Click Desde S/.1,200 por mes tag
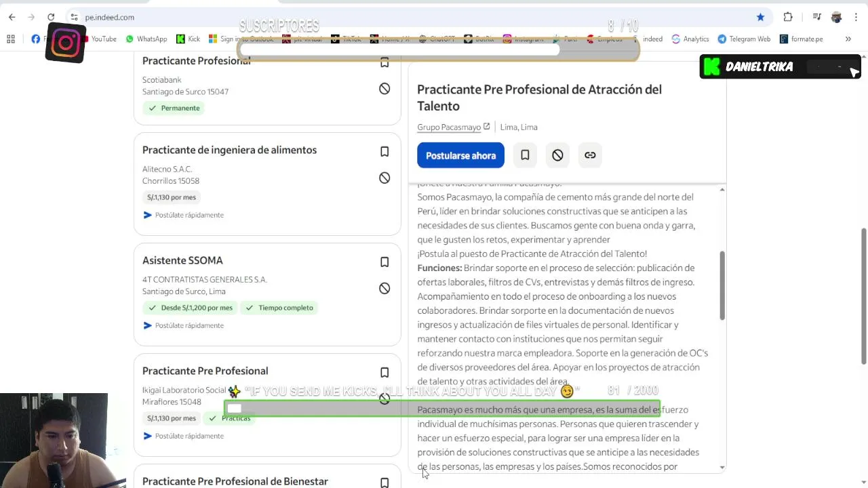This screenshot has height=488, width=868. pos(190,308)
